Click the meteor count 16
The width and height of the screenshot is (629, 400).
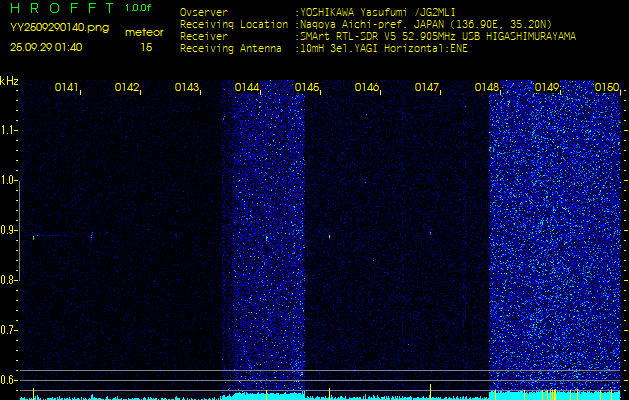point(147,47)
